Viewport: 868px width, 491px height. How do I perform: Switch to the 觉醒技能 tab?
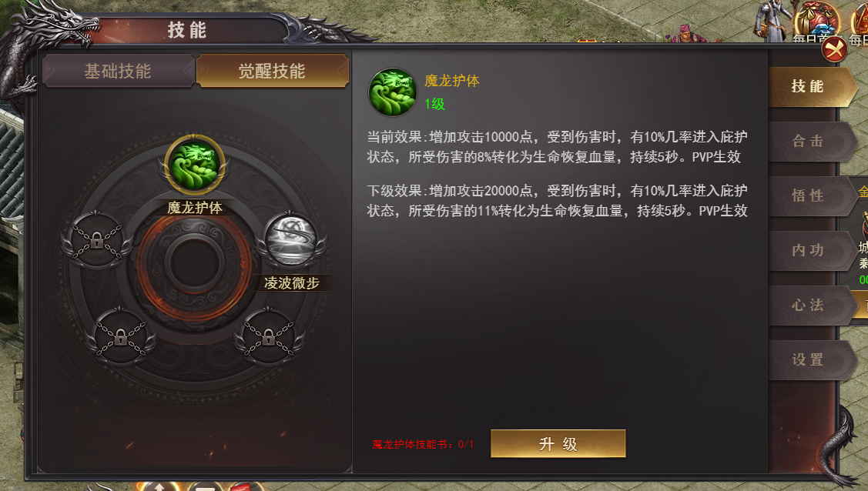pyautogui.click(x=272, y=71)
